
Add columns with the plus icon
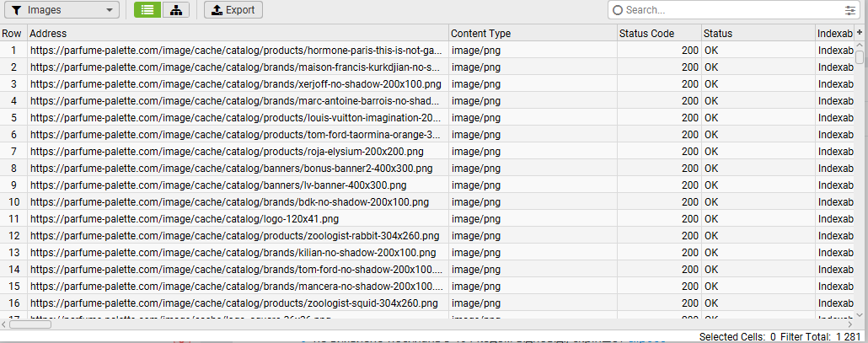point(860,33)
